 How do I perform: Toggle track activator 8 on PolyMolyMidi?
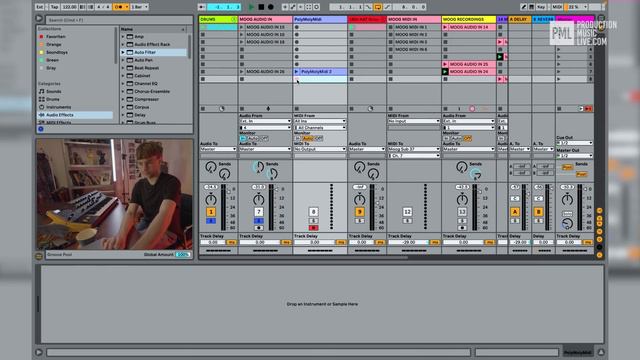pyautogui.click(x=313, y=212)
